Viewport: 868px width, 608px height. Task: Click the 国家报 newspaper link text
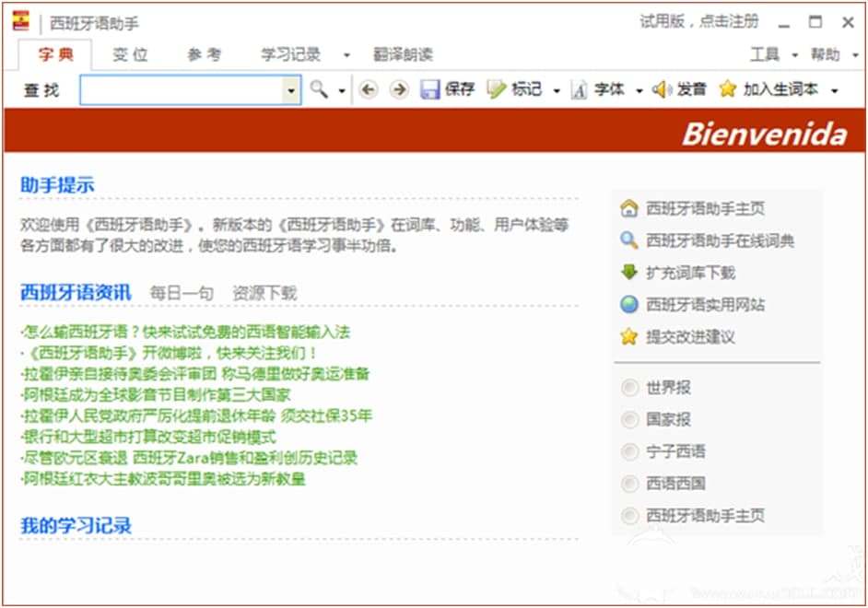pos(668,419)
